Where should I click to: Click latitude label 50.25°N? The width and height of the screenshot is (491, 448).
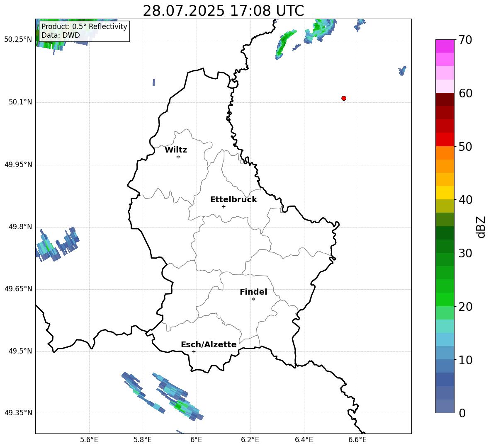point(18,40)
